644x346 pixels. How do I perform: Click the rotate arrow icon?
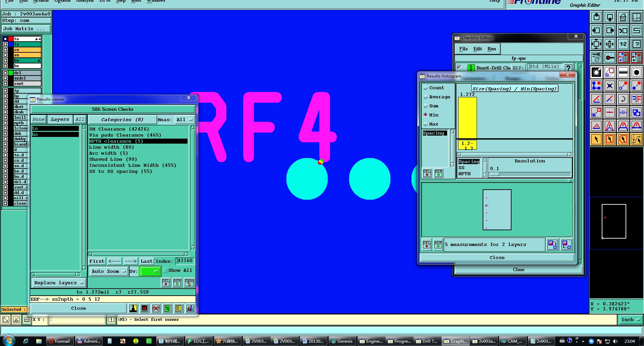tap(623, 99)
